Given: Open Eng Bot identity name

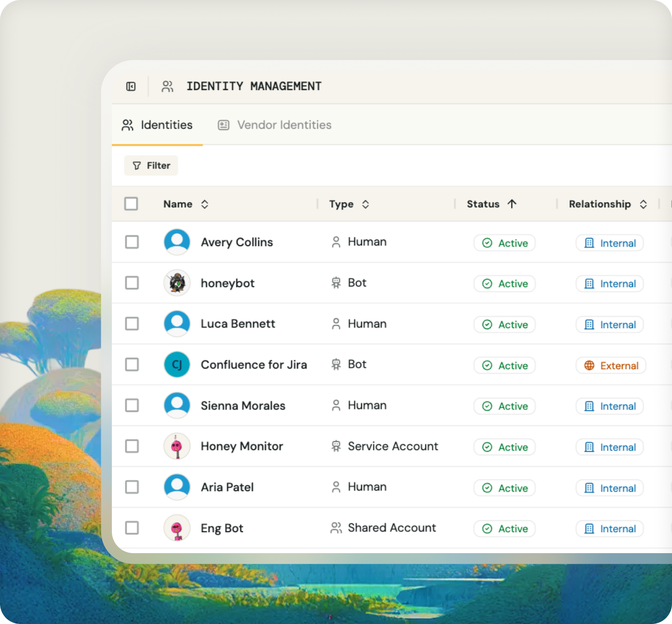Looking at the screenshot, I should point(222,528).
